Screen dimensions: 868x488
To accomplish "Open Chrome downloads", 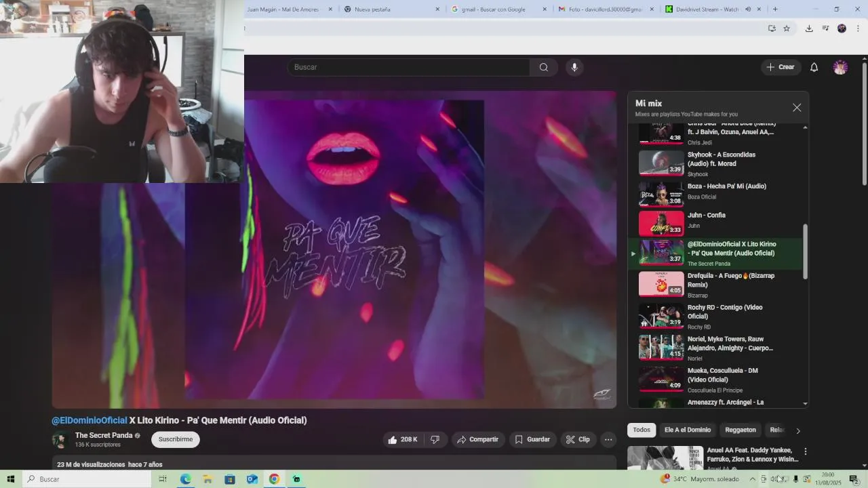I will tap(809, 28).
